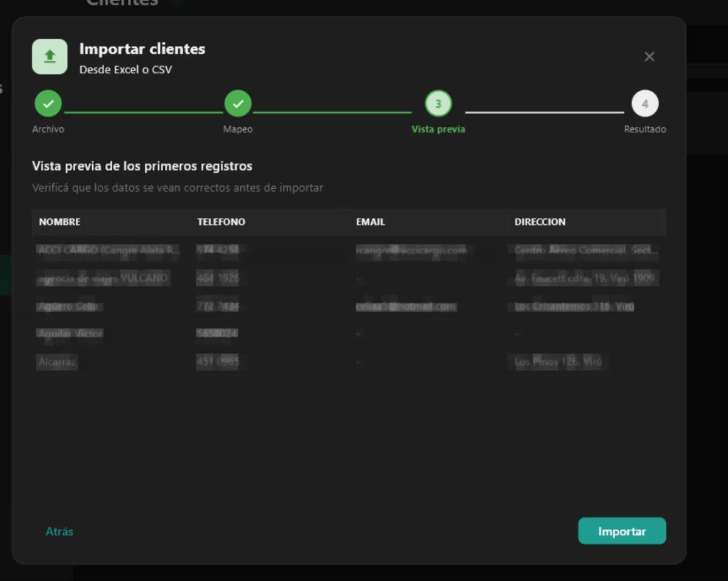The width and height of the screenshot is (728, 581).
Task: Click the green upload icon beside Importar clientes
Action: [50, 56]
